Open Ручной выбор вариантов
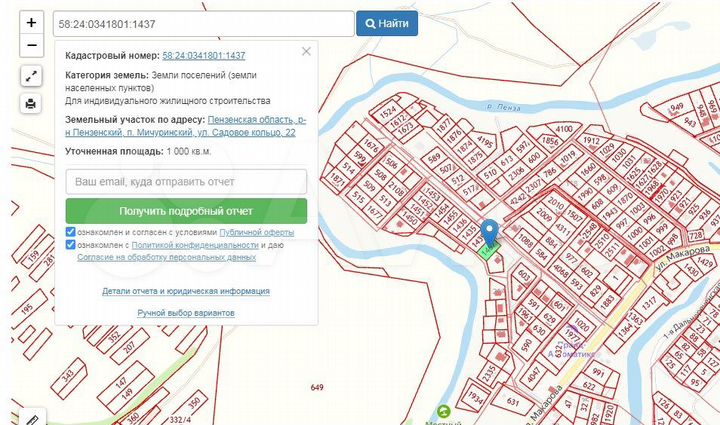Image resolution: width=720 pixels, height=425 pixels. (186, 313)
